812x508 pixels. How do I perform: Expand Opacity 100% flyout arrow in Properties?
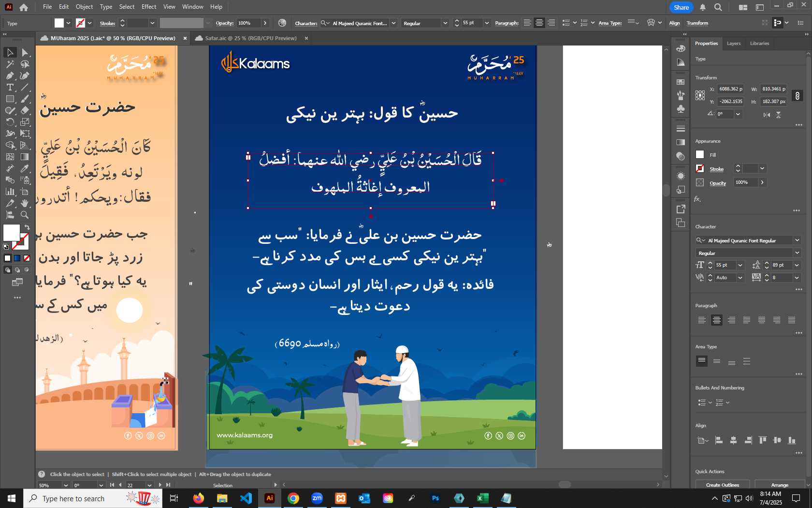762,182
